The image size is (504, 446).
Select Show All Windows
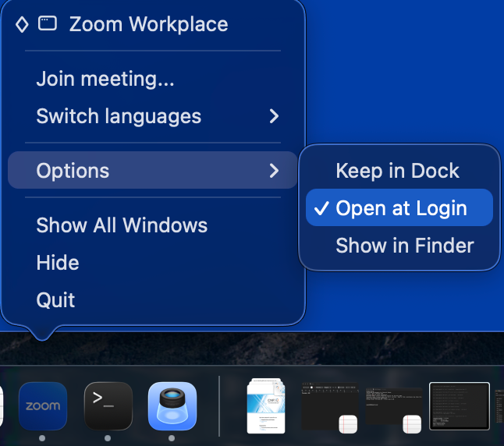pos(122,225)
